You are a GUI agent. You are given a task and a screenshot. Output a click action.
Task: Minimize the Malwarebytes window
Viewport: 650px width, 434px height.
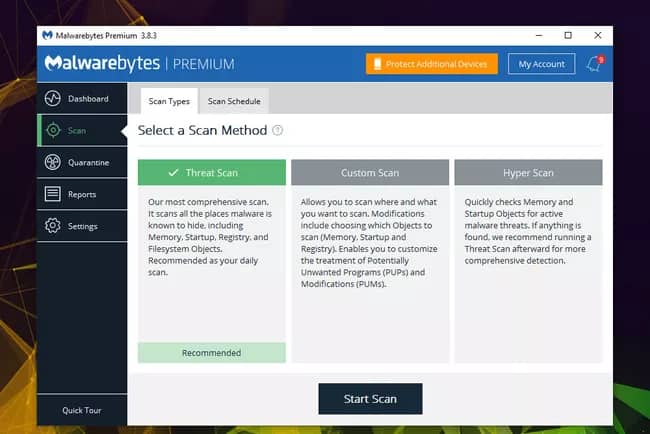tap(539, 35)
